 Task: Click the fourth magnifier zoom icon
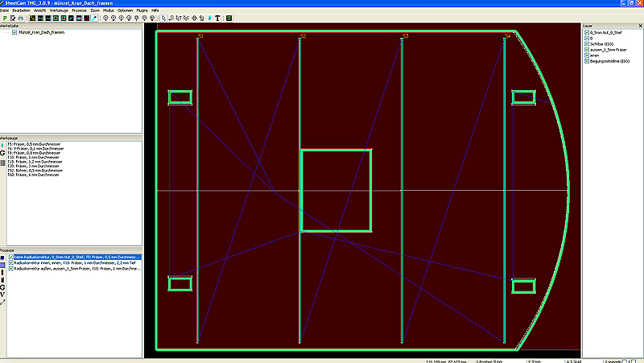(x=129, y=18)
